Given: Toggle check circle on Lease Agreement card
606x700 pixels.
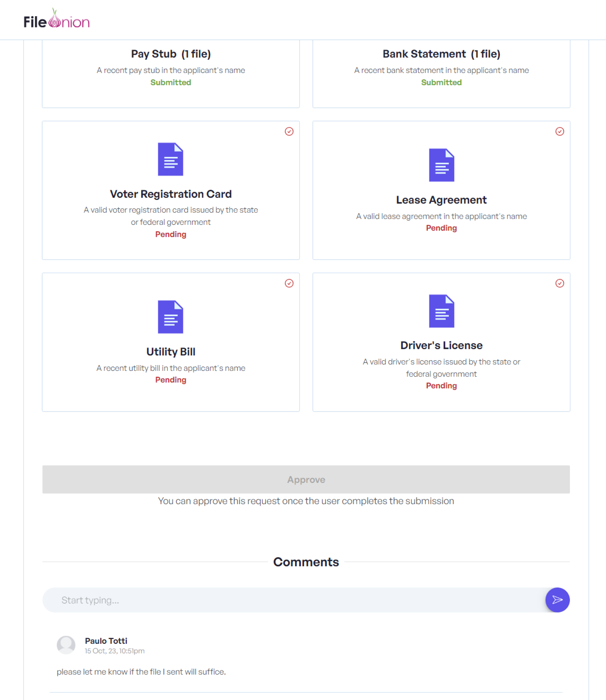Looking at the screenshot, I should (x=560, y=131).
